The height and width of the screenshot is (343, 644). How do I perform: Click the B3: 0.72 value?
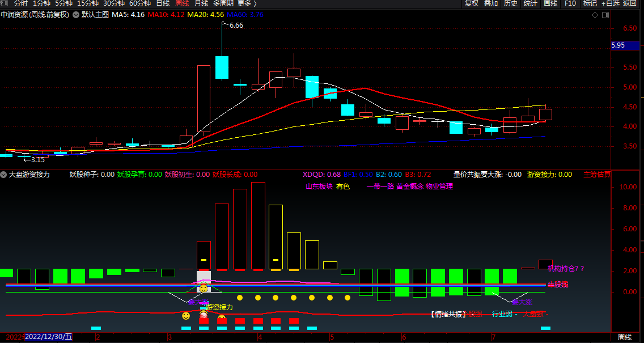[418, 175]
